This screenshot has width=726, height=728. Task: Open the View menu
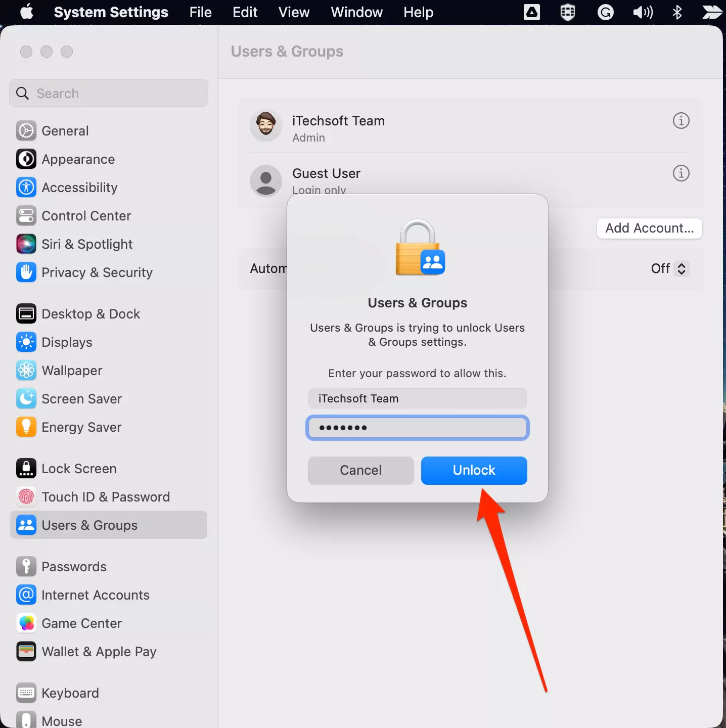click(x=294, y=12)
